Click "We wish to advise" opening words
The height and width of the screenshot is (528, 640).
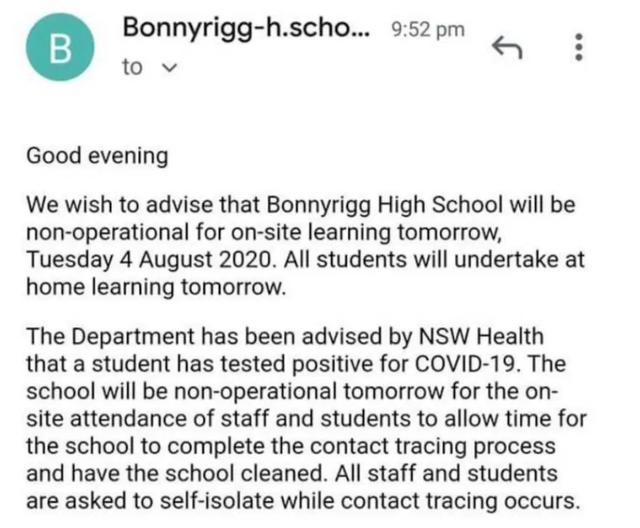pyautogui.click(x=120, y=205)
